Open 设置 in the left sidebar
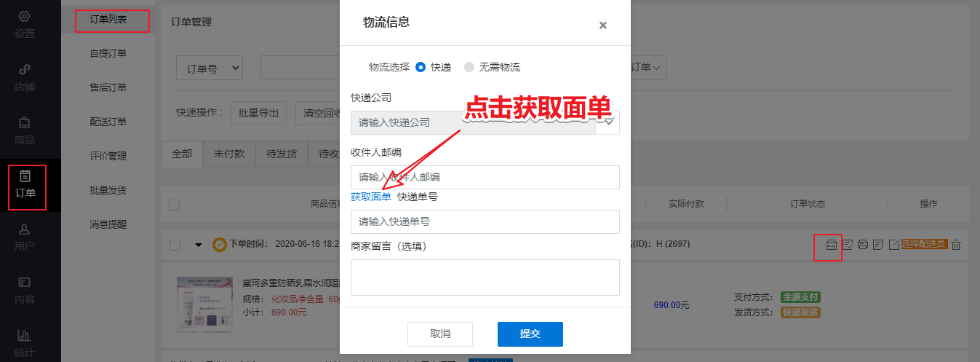This screenshot has height=362, width=980. pos(25,24)
